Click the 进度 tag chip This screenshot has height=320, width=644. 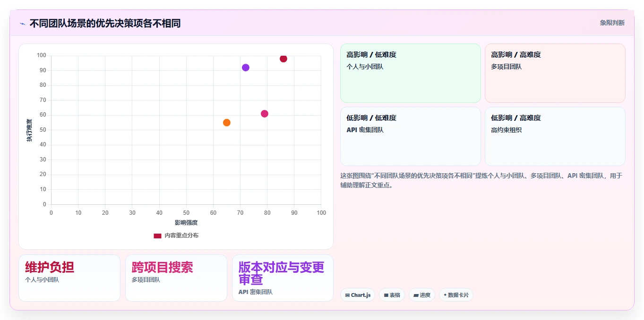pos(422,295)
